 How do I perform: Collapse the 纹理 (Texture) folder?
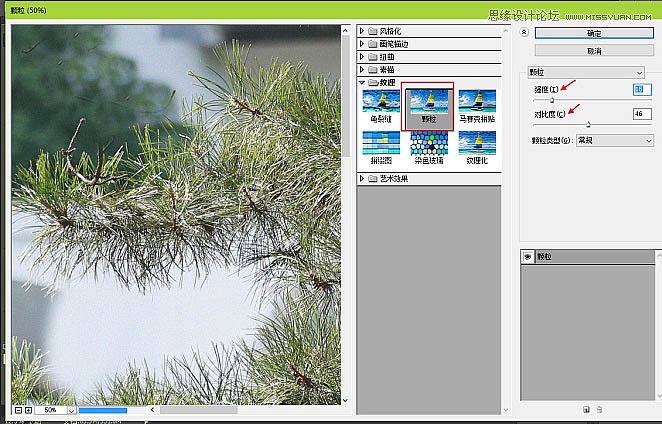(x=362, y=83)
